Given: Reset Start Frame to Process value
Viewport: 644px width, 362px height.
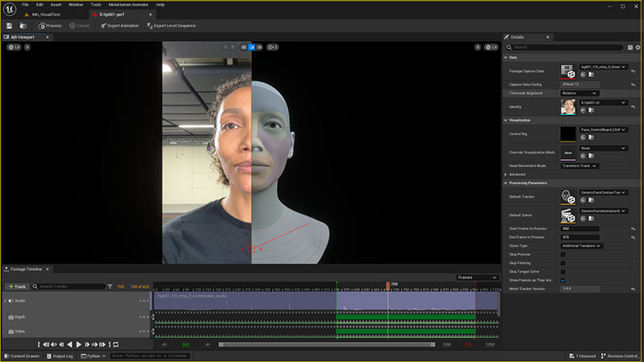Looking at the screenshot, I should click(633, 228).
